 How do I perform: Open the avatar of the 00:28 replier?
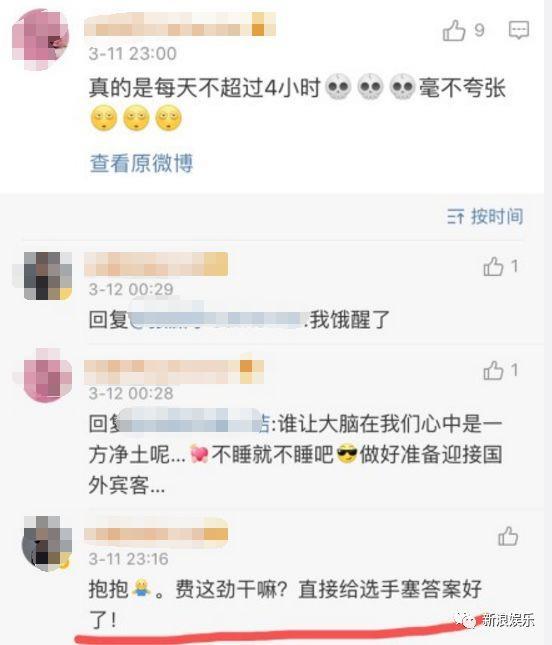tap(48, 375)
